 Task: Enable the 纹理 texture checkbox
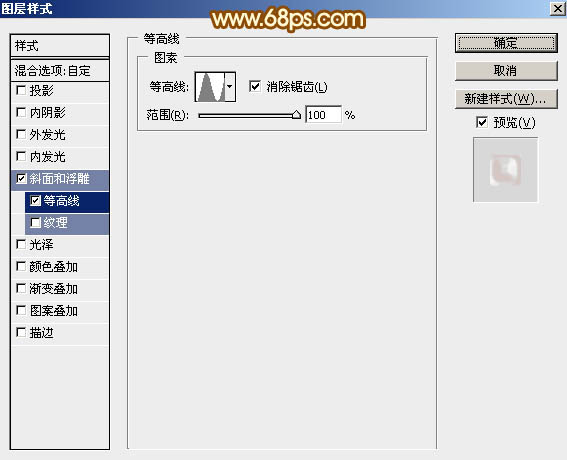[35, 222]
